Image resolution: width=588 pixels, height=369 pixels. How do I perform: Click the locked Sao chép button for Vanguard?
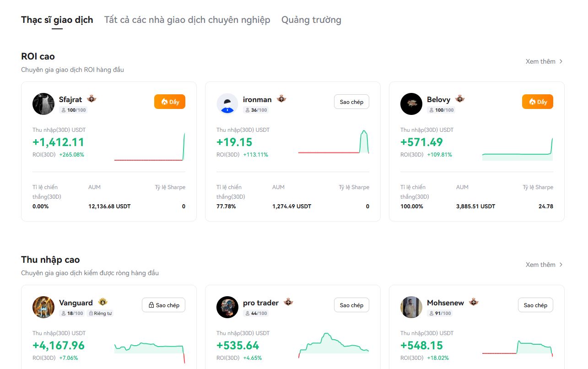pyautogui.click(x=164, y=305)
